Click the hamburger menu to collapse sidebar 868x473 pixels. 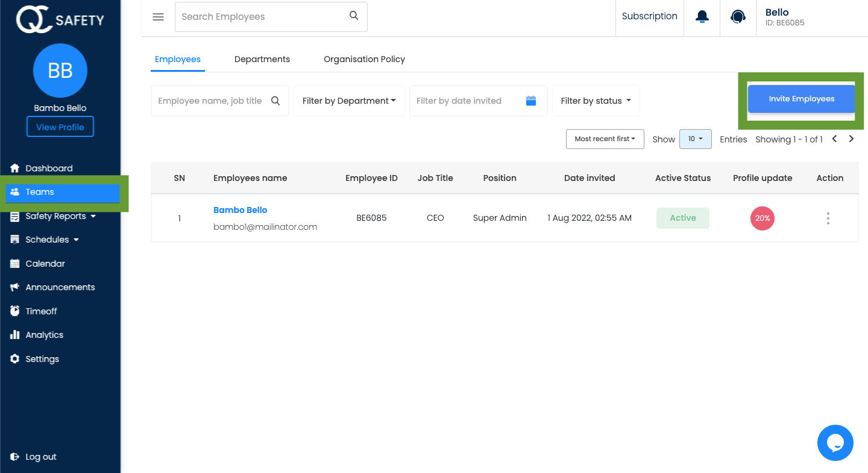158,16
